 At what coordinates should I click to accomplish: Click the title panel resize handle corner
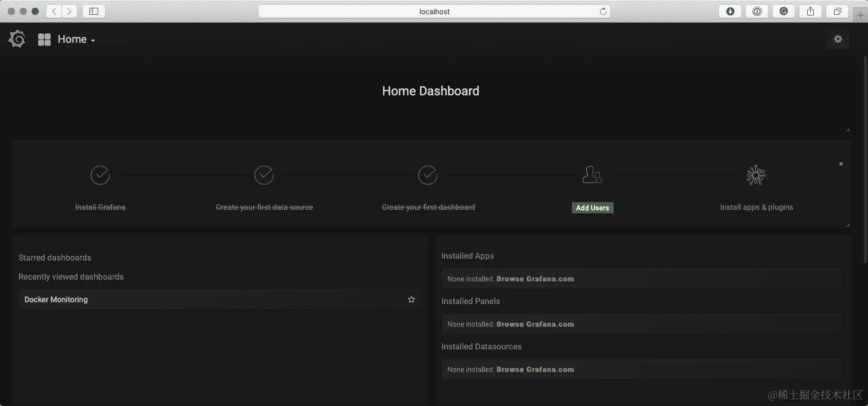click(848, 129)
